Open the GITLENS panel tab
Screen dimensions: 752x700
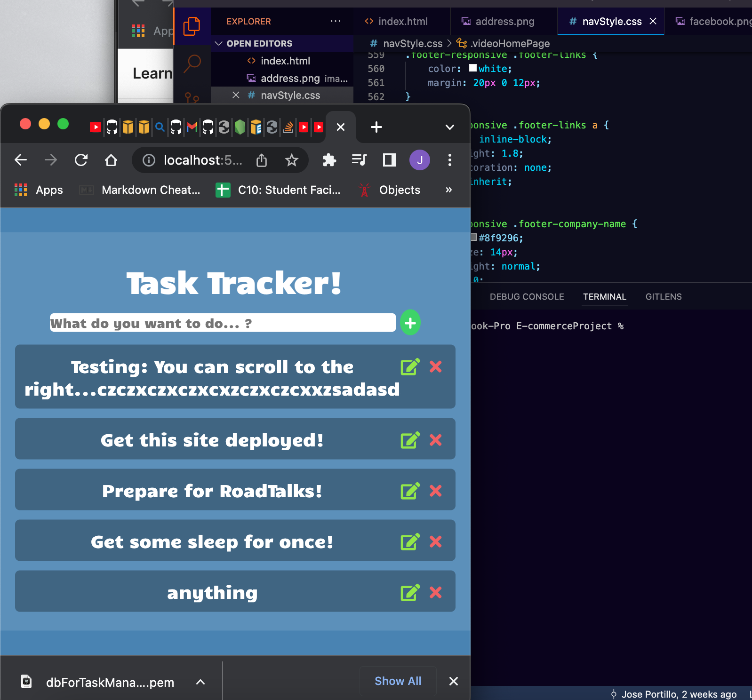(664, 297)
